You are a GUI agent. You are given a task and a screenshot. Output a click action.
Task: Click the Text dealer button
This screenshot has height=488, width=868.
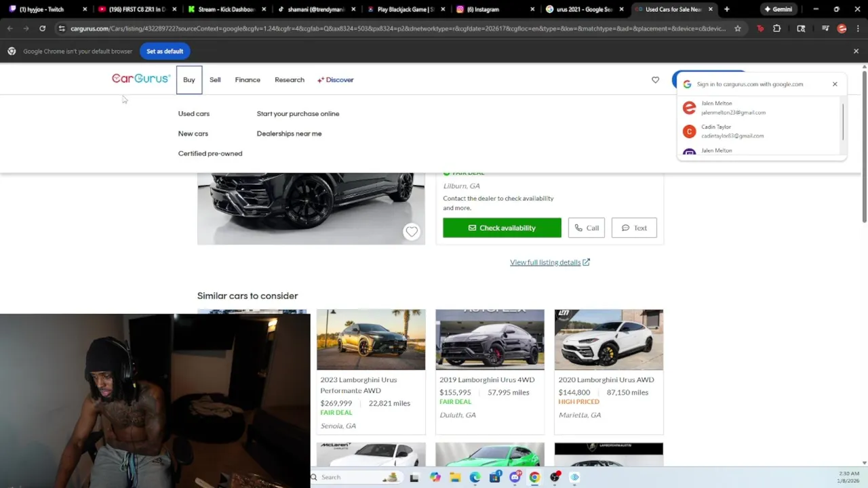[634, 228]
